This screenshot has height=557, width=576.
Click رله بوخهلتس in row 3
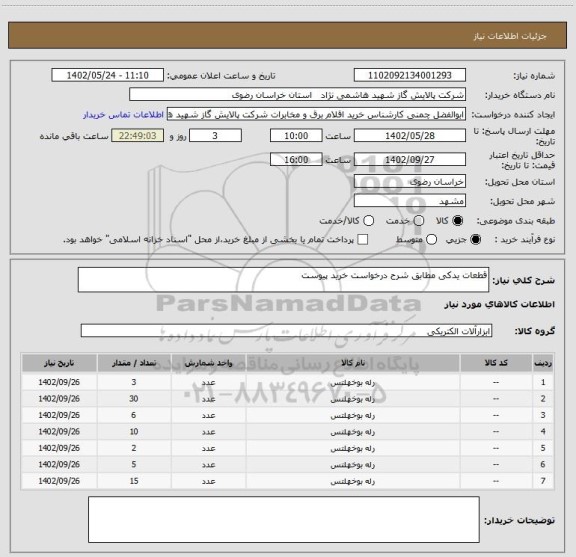click(353, 415)
